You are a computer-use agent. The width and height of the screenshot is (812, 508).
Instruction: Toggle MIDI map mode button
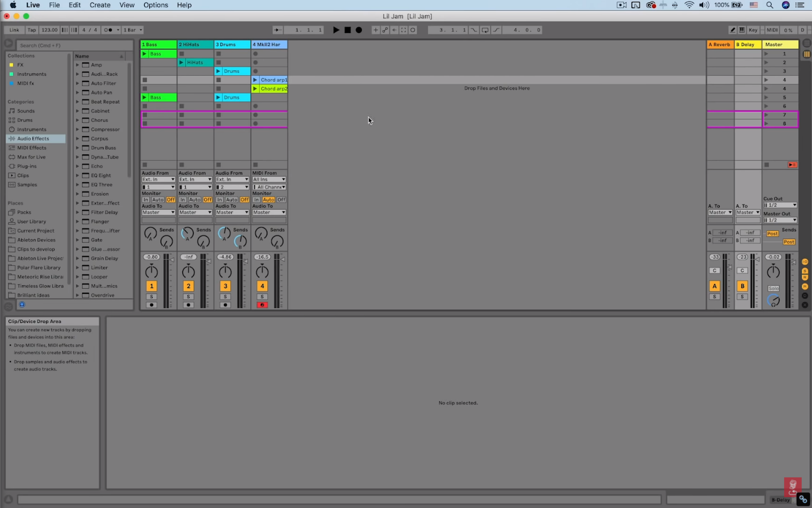[772, 30]
